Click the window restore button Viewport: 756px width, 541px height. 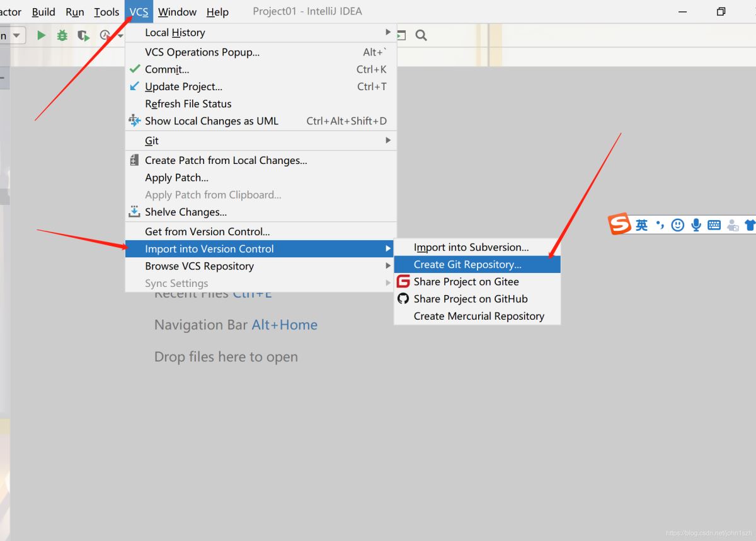tap(721, 11)
